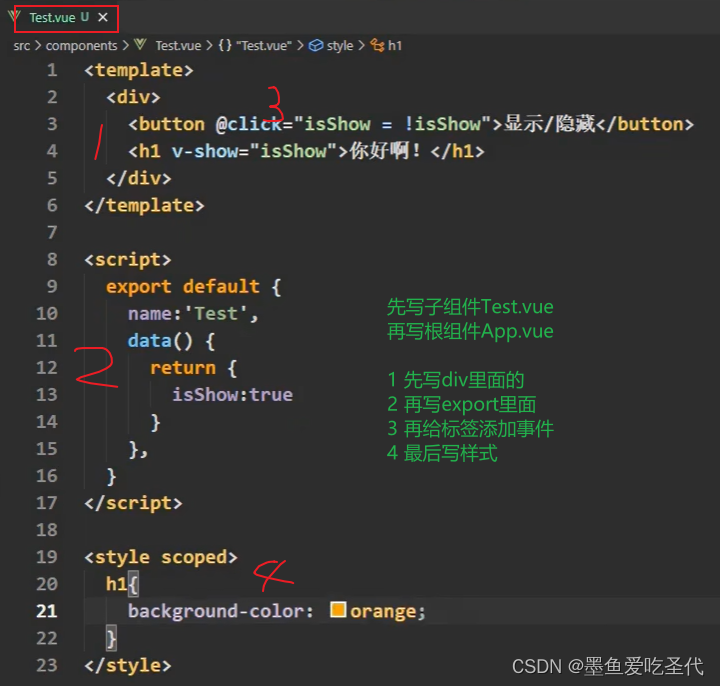Click v-show directive on h1 line
Viewport: 720px width, 686px height.
click(205, 152)
